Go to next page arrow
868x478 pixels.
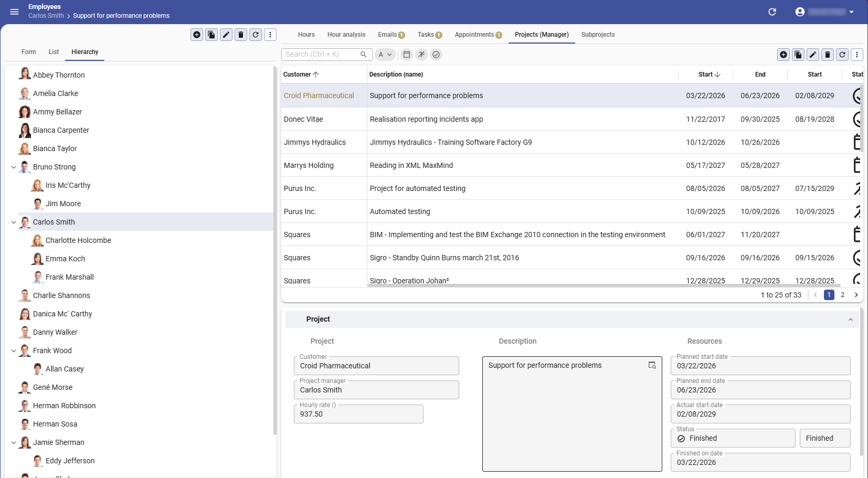[x=856, y=295]
